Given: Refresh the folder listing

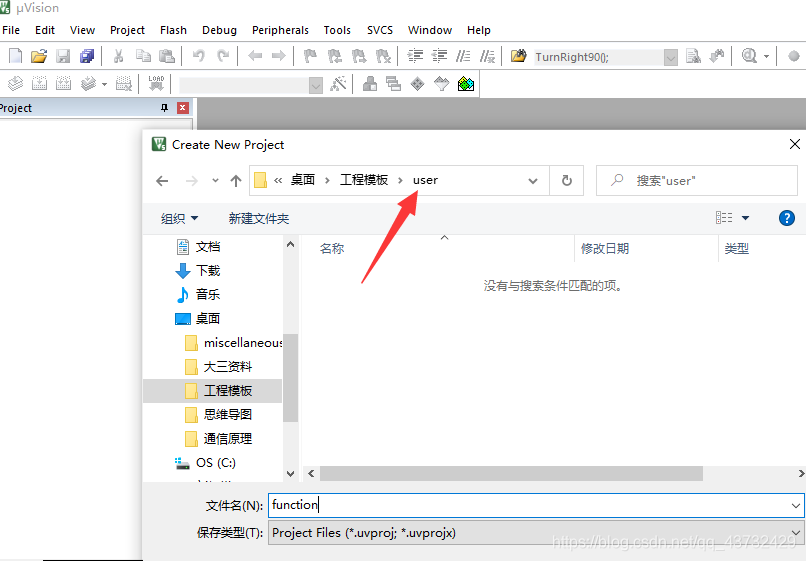Looking at the screenshot, I should pyautogui.click(x=566, y=180).
